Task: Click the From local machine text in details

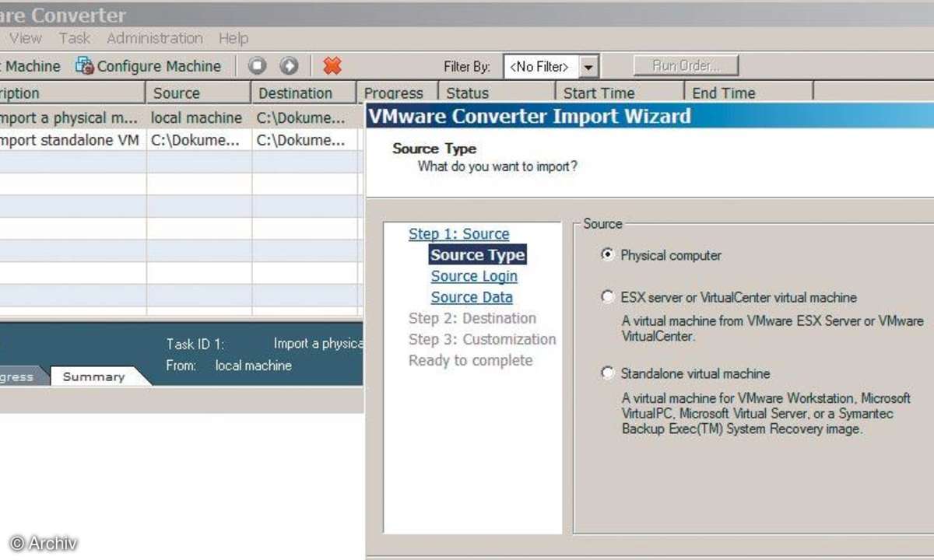Action: click(229, 365)
